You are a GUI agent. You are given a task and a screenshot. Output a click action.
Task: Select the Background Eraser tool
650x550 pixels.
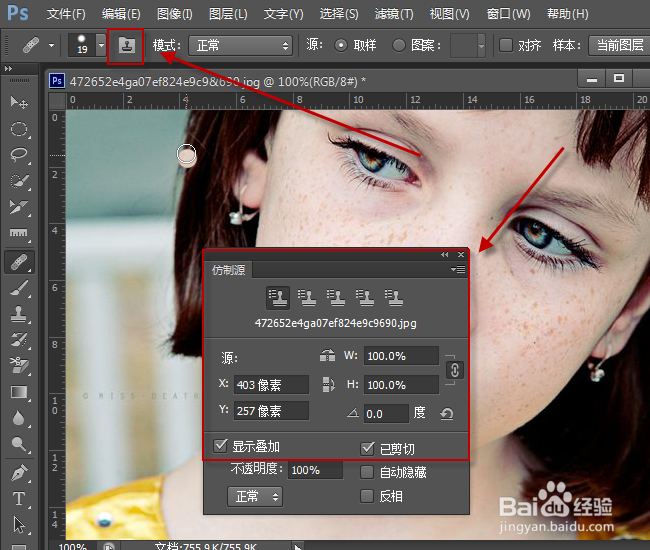[19, 366]
